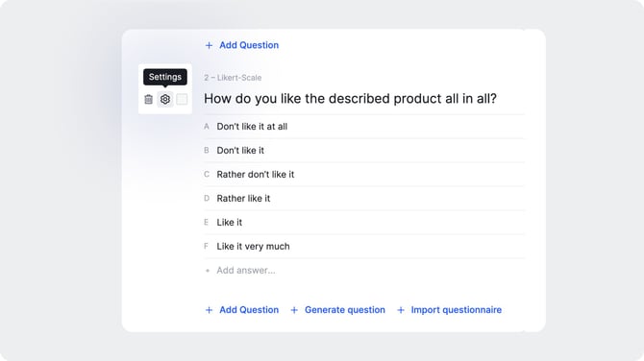Click the "2 – Likert-Scale" label
Screen dimensions: 644x361
pyautogui.click(x=233, y=78)
